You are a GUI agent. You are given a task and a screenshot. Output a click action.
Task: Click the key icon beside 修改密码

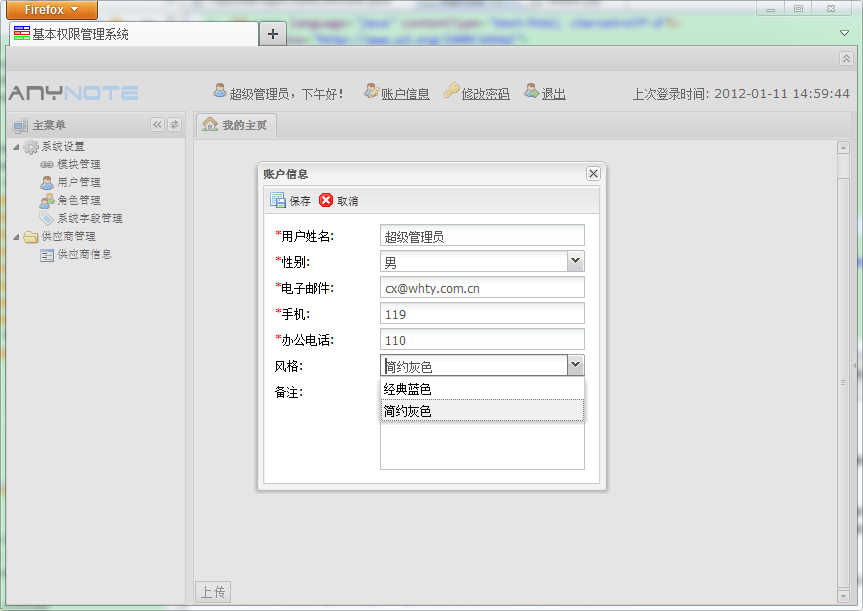[451, 91]
